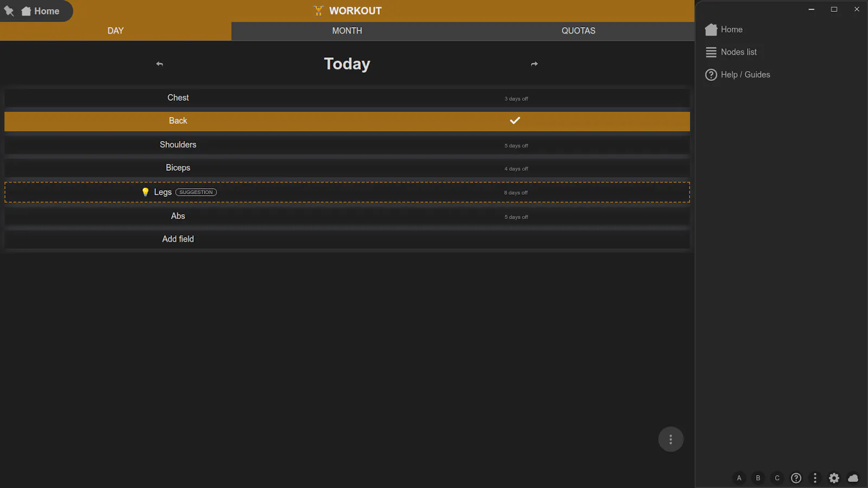The width and height of the screenshot is (868, 488).
Task: Toggle the Shoulders workout row
Action: point(347,145)
